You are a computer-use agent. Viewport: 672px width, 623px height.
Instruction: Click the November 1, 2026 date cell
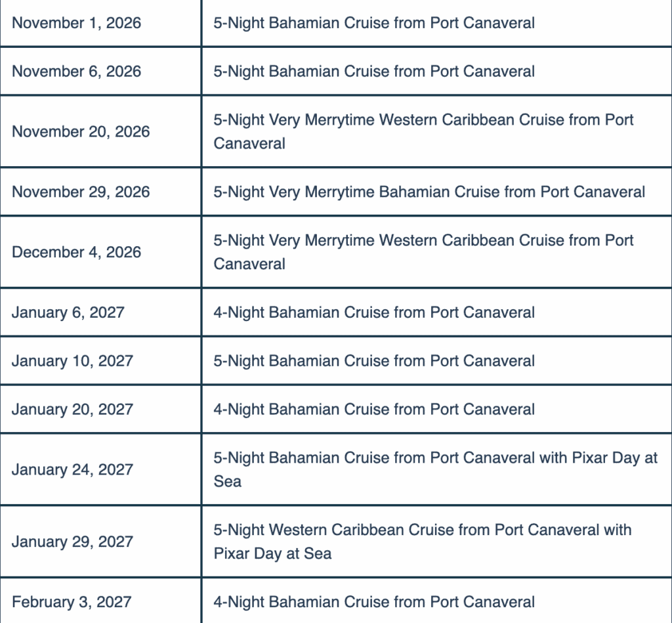coord(76,23)
